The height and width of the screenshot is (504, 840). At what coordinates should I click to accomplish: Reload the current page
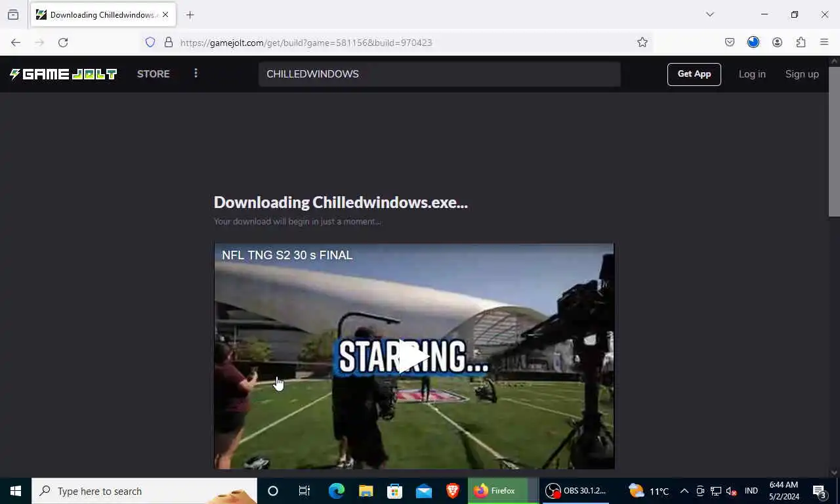tap(63, 43)
